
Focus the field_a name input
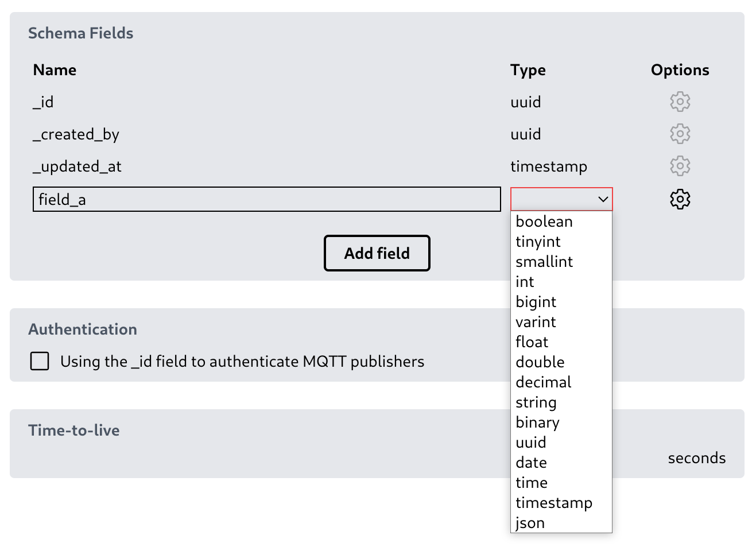click(266, 199)
